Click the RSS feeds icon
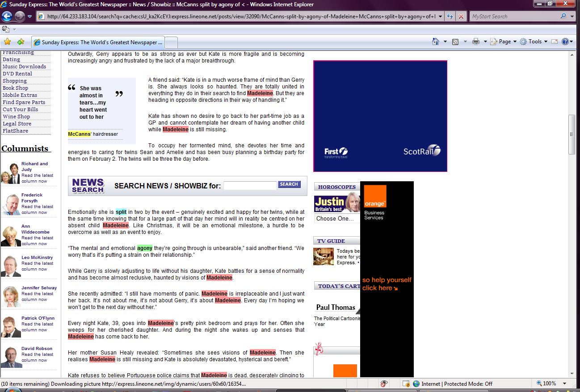Screen dimensions: 580x392 (x=455, y=42)
